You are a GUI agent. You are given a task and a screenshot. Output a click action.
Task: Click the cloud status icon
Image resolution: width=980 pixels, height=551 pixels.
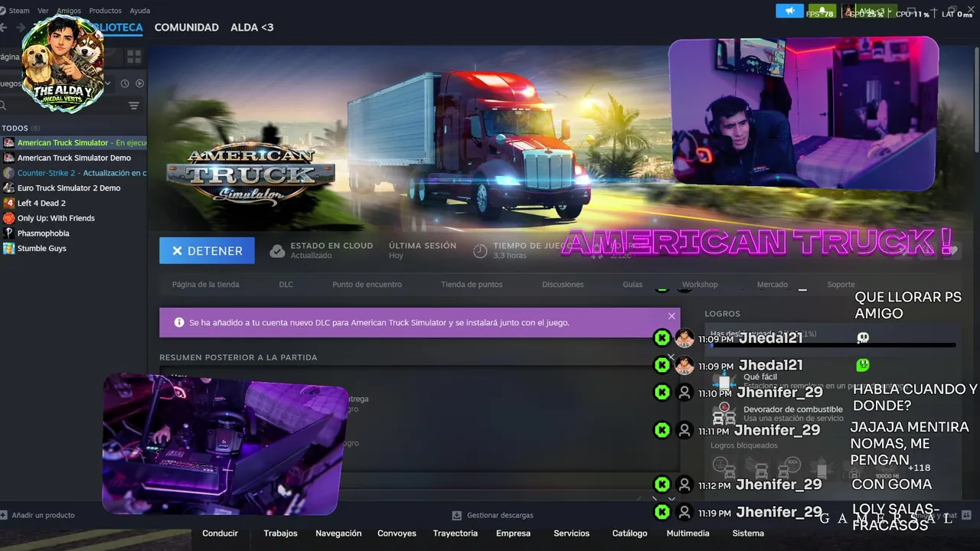277,250
